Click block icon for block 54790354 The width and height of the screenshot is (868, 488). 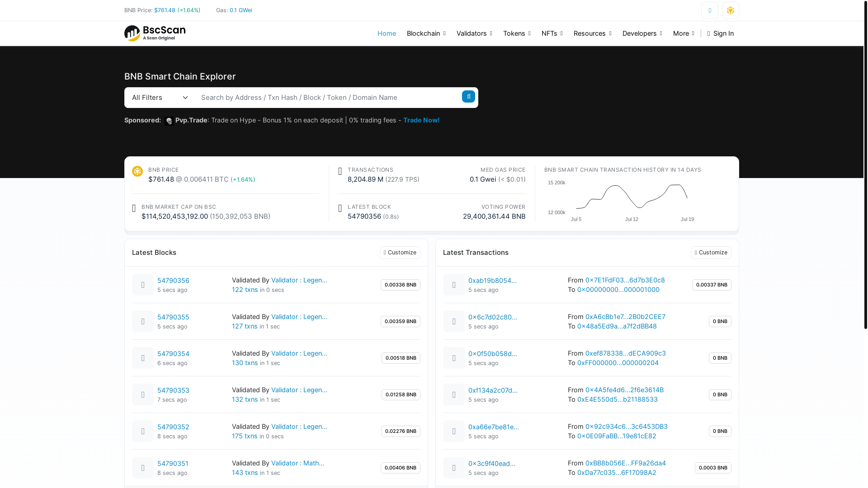[x=143, y=358]
